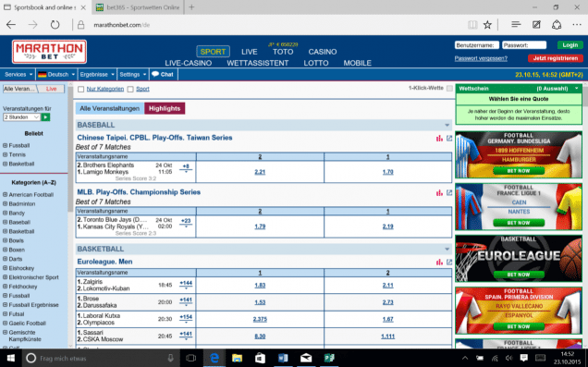
Task: Bet on Brothers Elephants at 2.21
Action: pos(260,172)
